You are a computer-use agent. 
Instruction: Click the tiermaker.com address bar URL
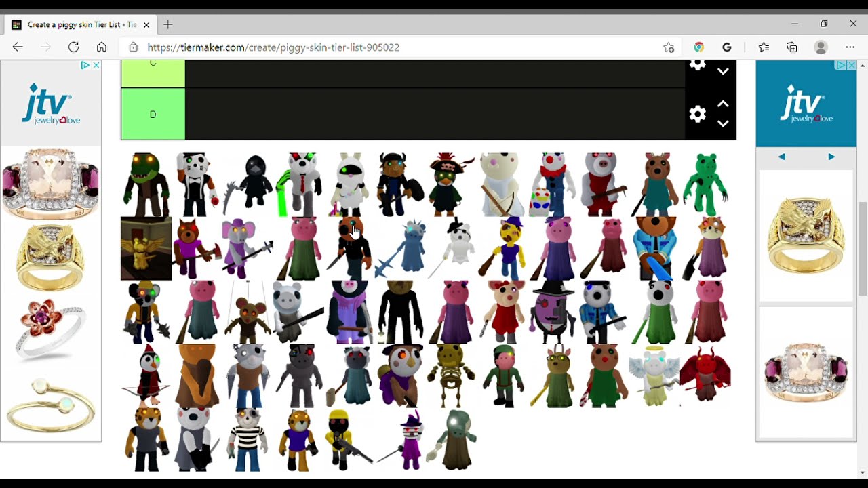[x=273, y=47]
